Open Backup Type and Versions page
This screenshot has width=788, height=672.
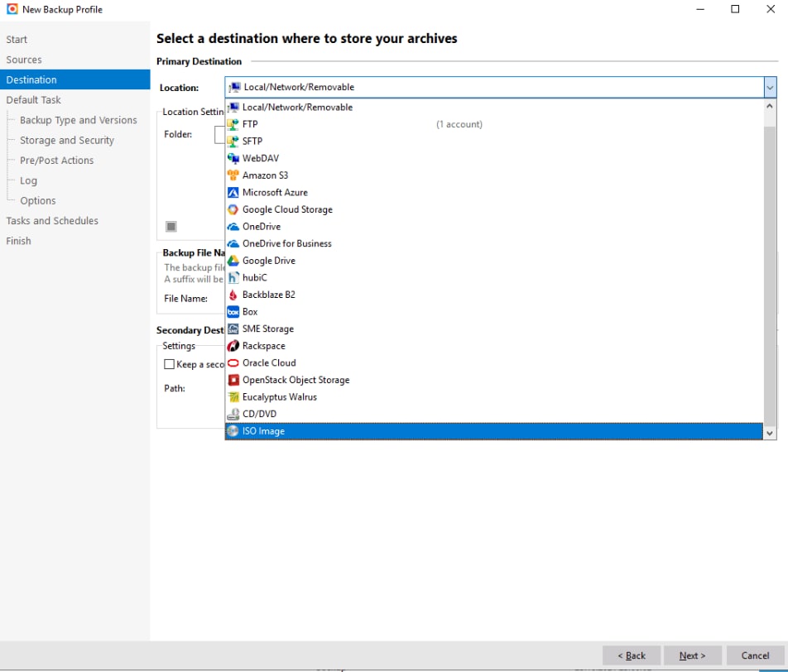click(79, 120)
